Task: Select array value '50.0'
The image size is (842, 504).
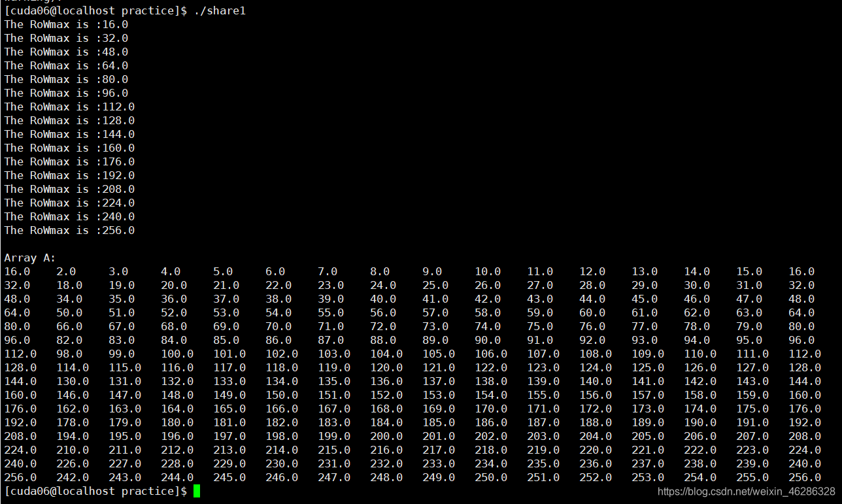Action: pyautogui.click(x=69, y=313)
